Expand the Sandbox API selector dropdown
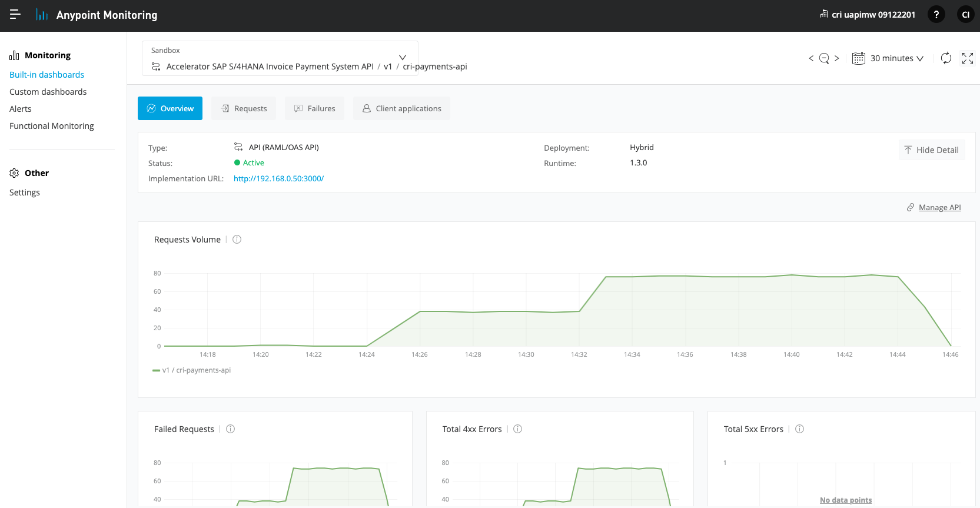Screen dimensions: 980x508 pos(403,58)
